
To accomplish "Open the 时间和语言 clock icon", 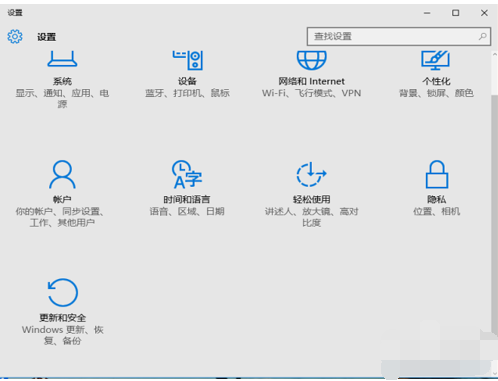I will [187, 174].
